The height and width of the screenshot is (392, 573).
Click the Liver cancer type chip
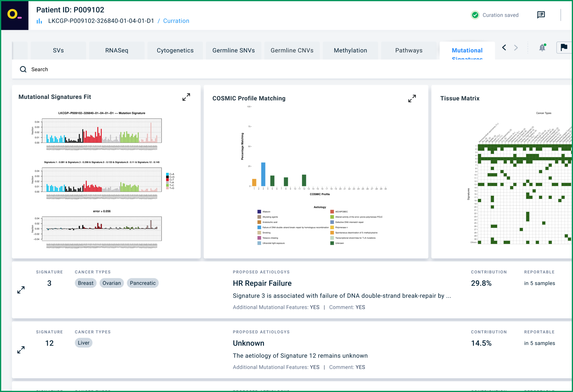click(83, 343)
